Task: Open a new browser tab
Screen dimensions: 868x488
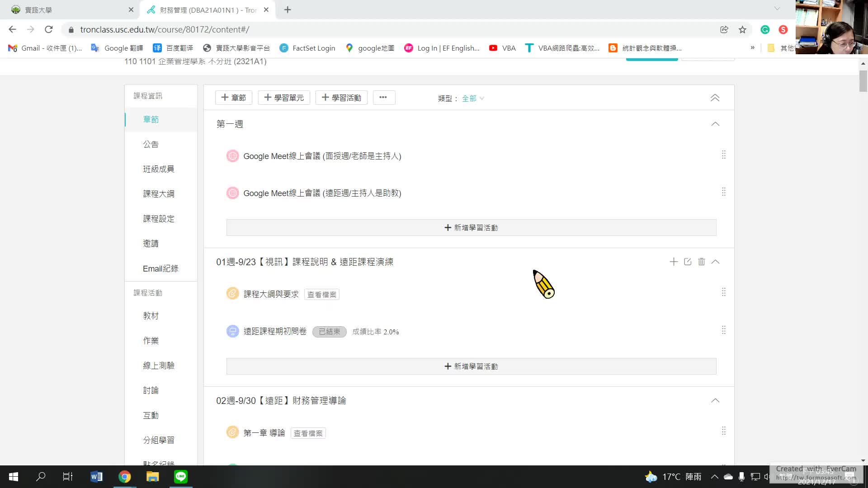Action: [288, 9]
